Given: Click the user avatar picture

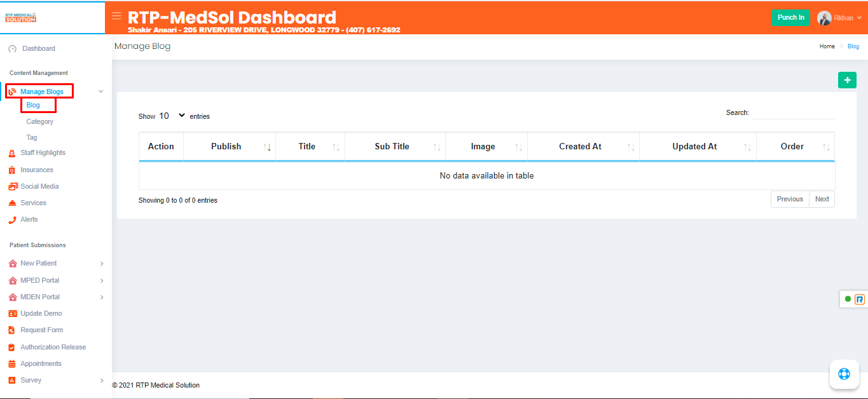Looking at the screenshot, I should [x=824, y=18].
